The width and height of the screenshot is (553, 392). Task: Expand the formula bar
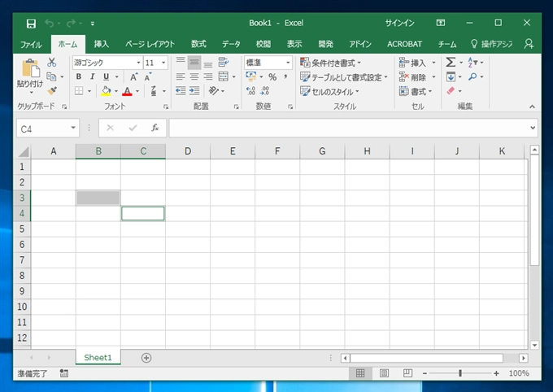(533, 128)
